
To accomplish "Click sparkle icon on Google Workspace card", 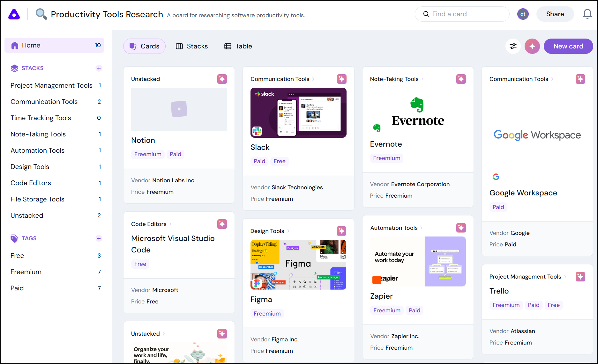I will (580, 79).
